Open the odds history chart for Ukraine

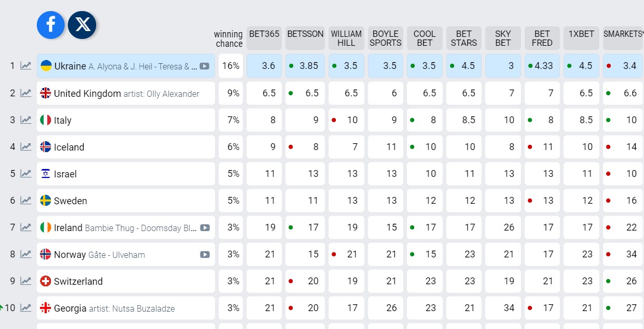point(25,66)
